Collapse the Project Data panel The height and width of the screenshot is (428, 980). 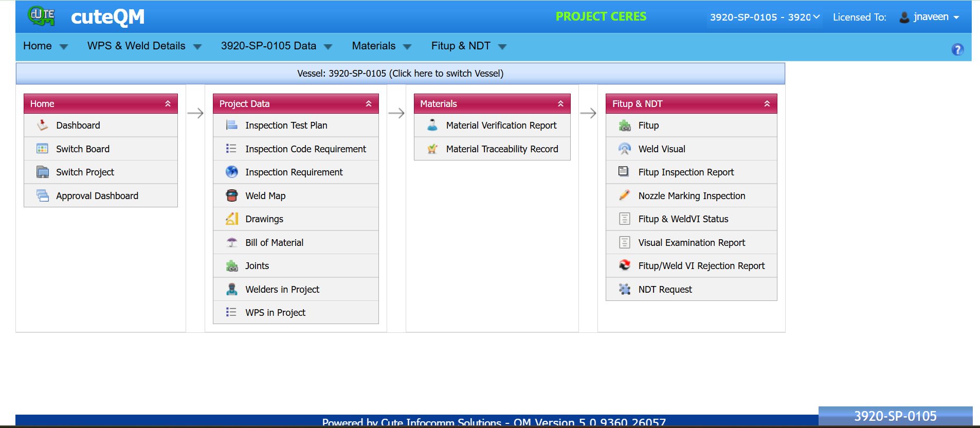point(369,103)
